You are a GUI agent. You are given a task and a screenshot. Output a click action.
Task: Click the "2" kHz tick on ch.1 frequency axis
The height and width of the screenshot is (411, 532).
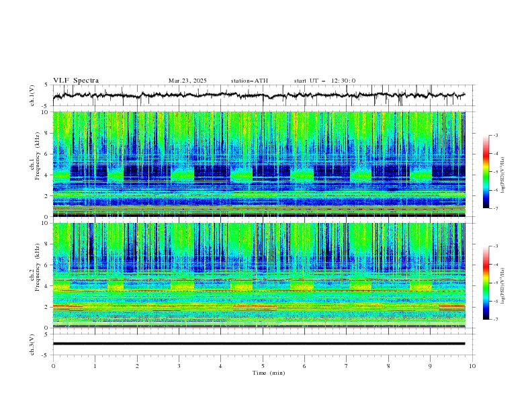[x=48, y=195]
